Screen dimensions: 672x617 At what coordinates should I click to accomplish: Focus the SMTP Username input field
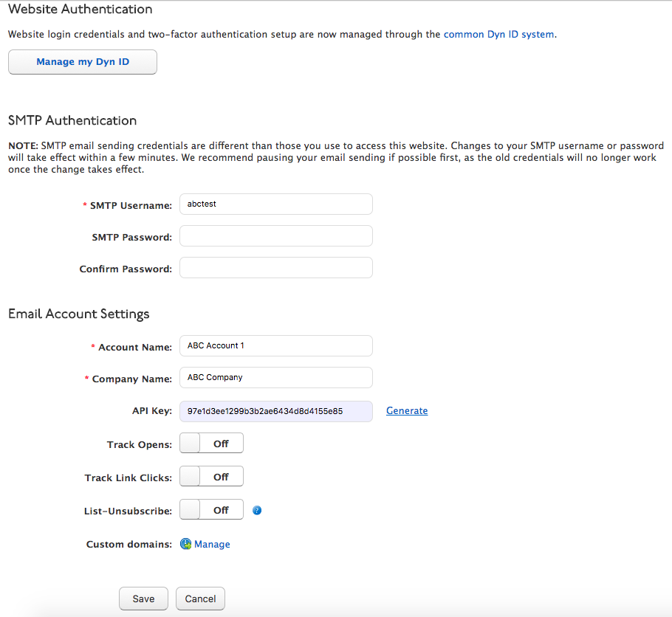275,204
